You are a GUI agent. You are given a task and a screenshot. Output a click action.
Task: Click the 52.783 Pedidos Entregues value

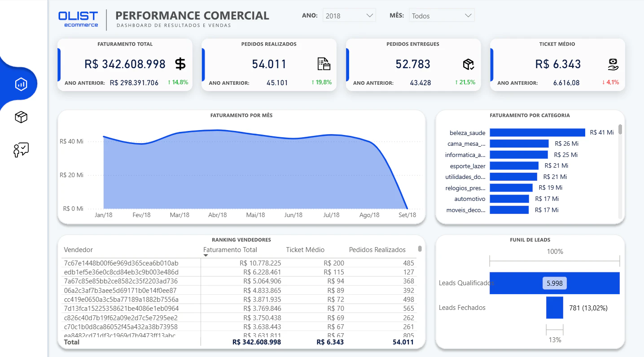pos(413,64)
